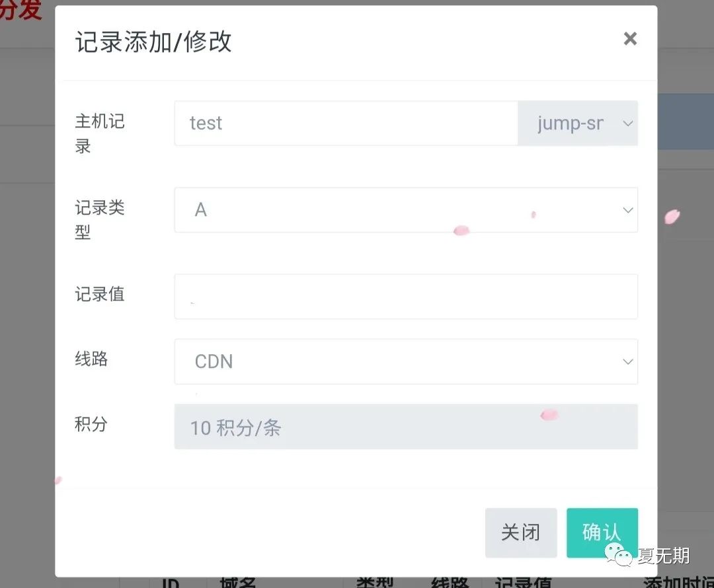Focus the empty 记录值 input field
This screenshot has width=714, height=588.
tap(406, 296)
